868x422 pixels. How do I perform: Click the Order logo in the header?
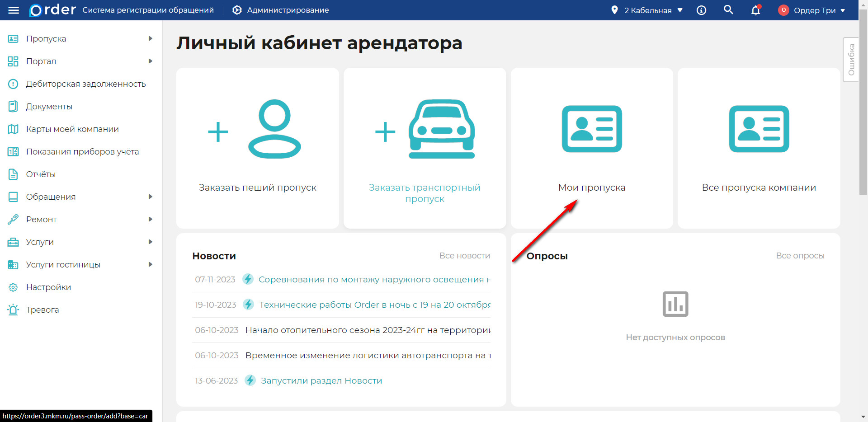point(52,10)
